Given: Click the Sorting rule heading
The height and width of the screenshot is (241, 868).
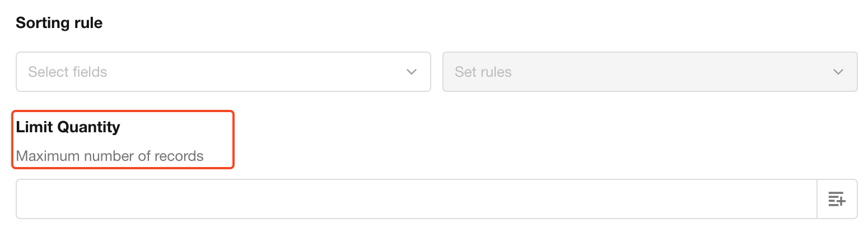Looking at the screenshot, I should click(x=59, y=23).
